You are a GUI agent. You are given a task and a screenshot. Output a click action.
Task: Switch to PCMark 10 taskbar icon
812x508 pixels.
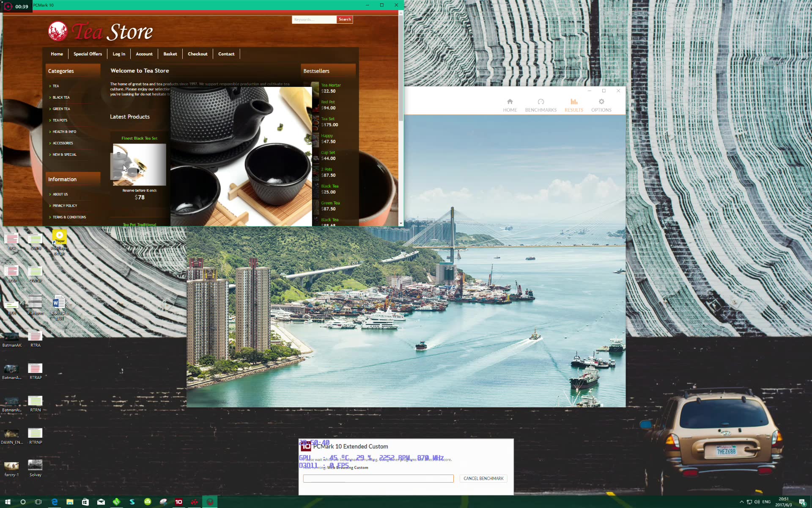pos(178,502)
